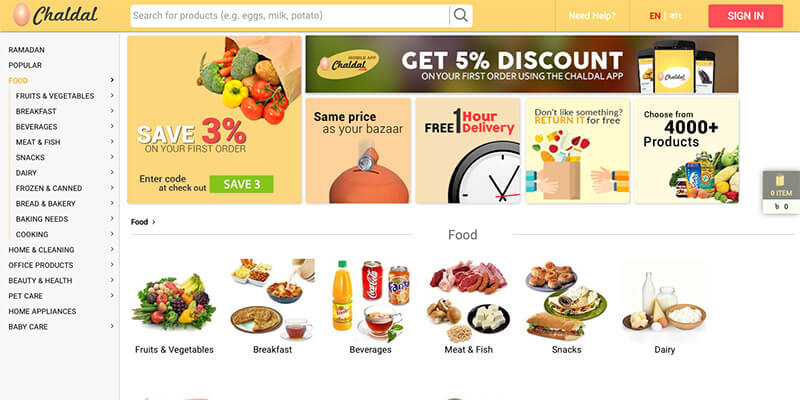Expand the Home & Cleaning chevron
Image resolution: width=800 pixels, height=400 pixels.
pos(112,249)
